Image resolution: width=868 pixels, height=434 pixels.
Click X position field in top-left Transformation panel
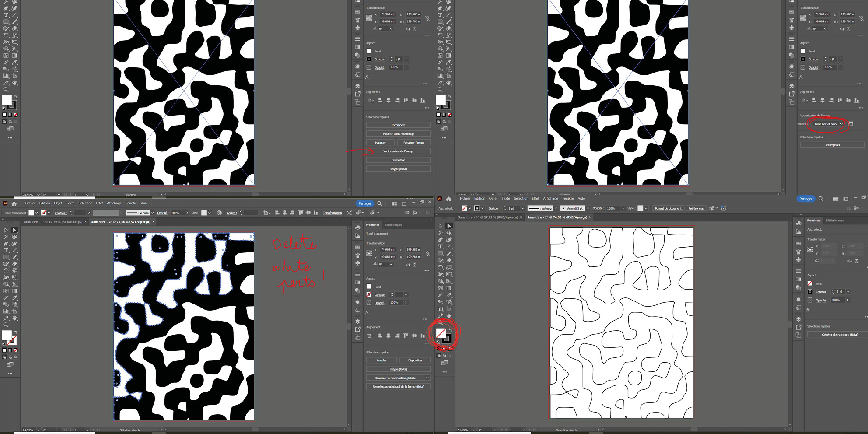(388, 14)
